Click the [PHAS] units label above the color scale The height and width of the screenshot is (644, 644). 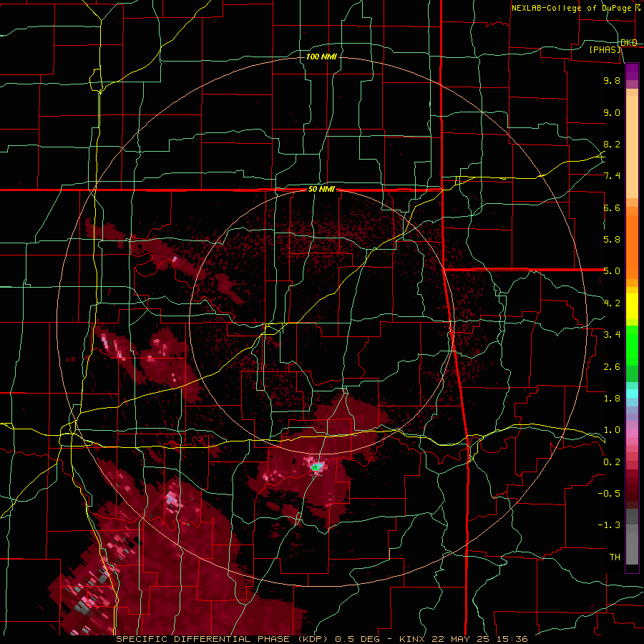[605, 49]
